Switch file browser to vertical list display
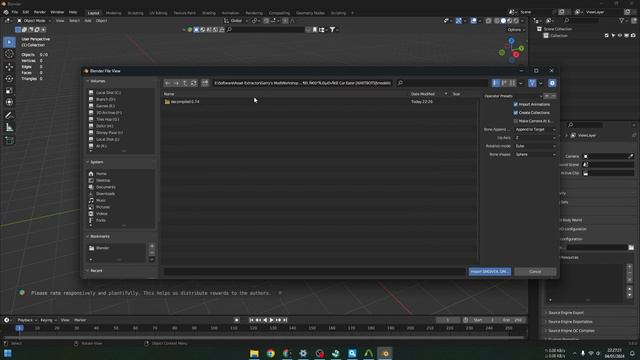Viewport: 640px width, 360px height. pyautogui.click(x=496, y=83)
